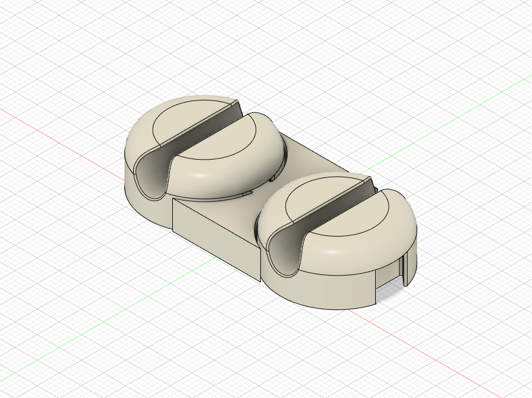This screenshot has width=532, height=398.
Task: Click the rectangular notch cutout on the right dome's side
Action: (389, 274)
